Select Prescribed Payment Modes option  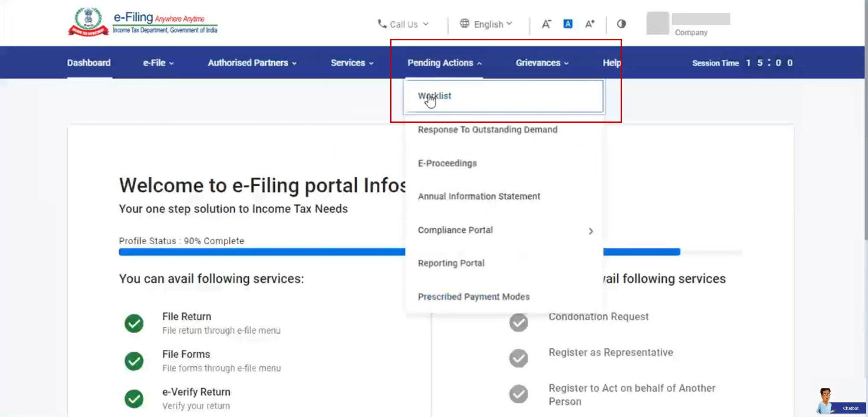coord(473,297)
